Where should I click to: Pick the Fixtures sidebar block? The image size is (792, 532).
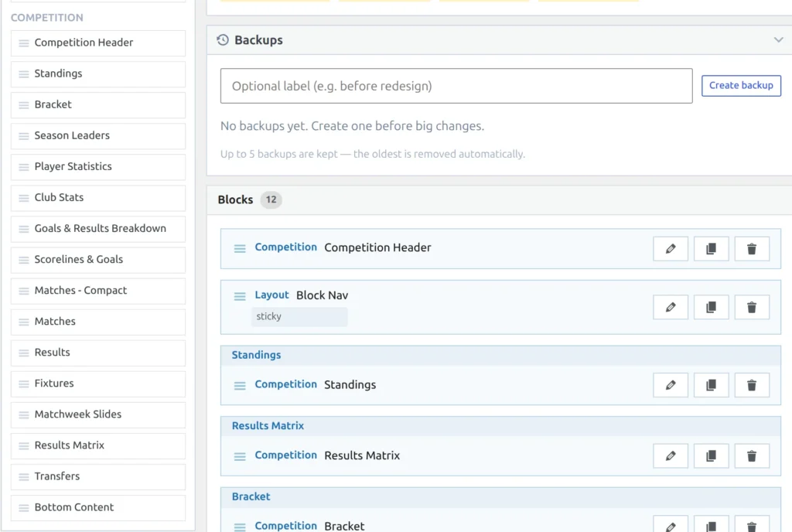pyautogui.click(x=98, y=384)
